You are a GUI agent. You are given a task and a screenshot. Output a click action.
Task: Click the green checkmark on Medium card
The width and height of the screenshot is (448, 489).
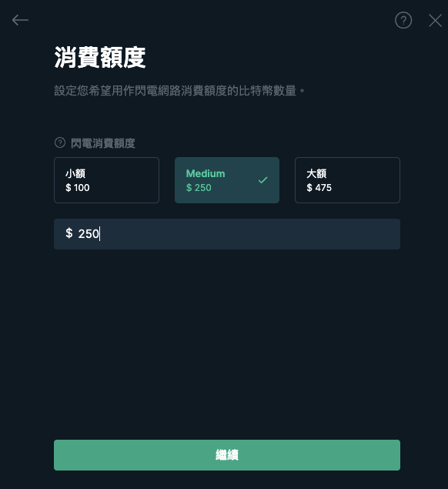coord(262,180)
